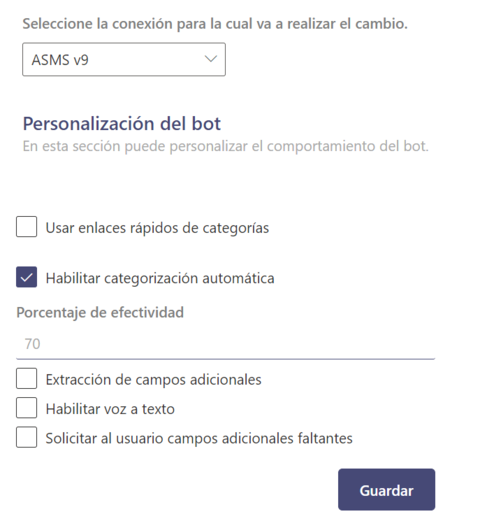Click the 70 value in effectiveness field
The width and height of the screenshot is (480, 528).
pos(32,344)
